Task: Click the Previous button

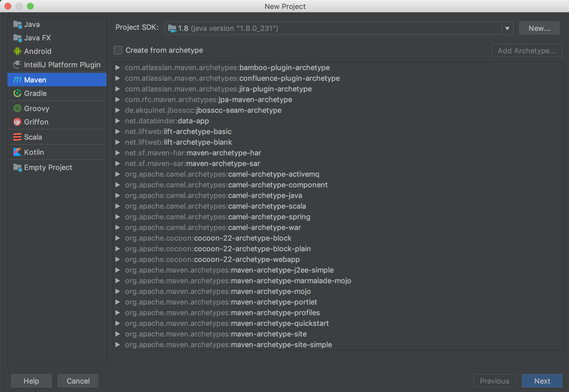Action: pyautogui.click(x=494, y=381)
